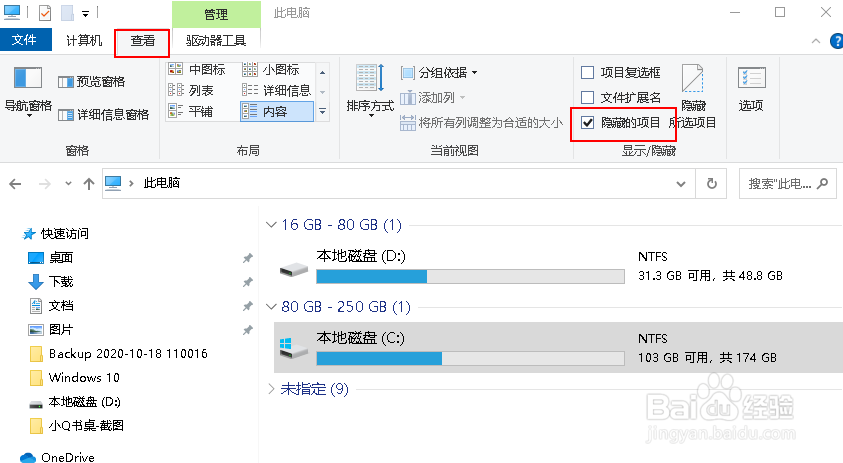Open the Group by (分组依据) dropdown
The width and height of the screenshot is (843, 463).
pyautogui.click(x=440, y=72)
